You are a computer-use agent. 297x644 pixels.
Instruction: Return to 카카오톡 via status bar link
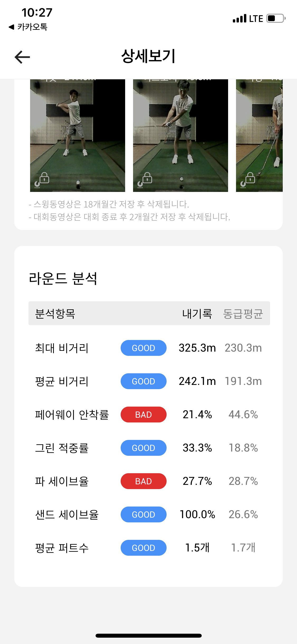(x=28, y=27)
